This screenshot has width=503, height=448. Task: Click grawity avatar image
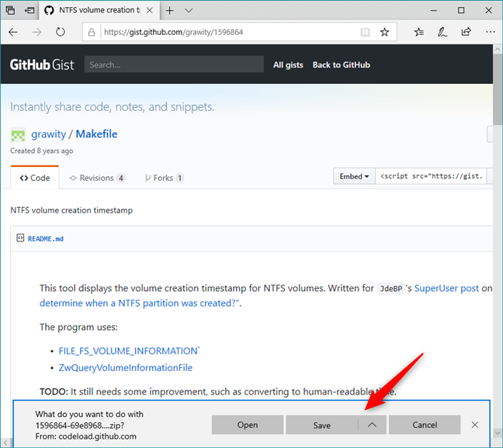tap(18, 134)
